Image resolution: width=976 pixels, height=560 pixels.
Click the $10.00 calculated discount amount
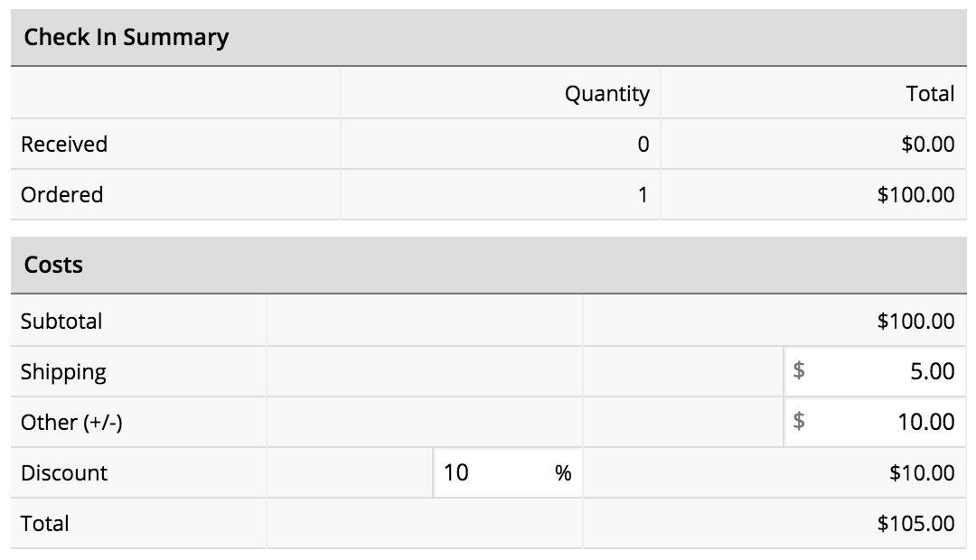pyautogui.click(x=925, y=472)
